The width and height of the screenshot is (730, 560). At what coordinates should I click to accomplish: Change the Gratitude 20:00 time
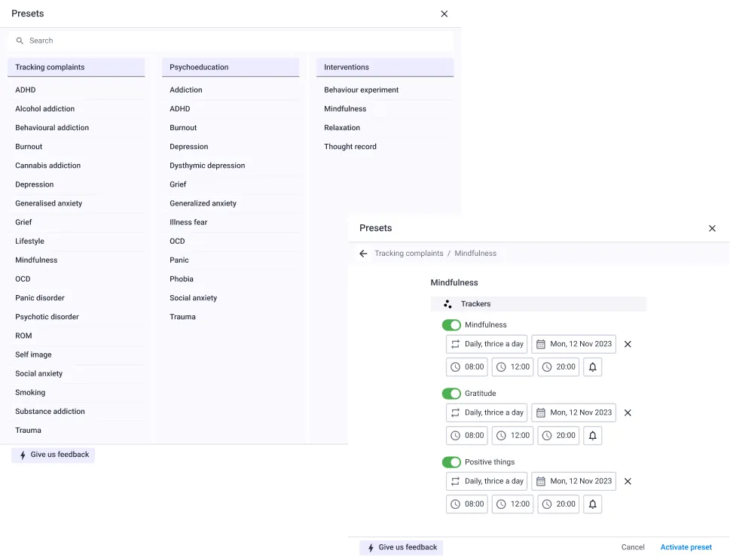pos(558,435)
